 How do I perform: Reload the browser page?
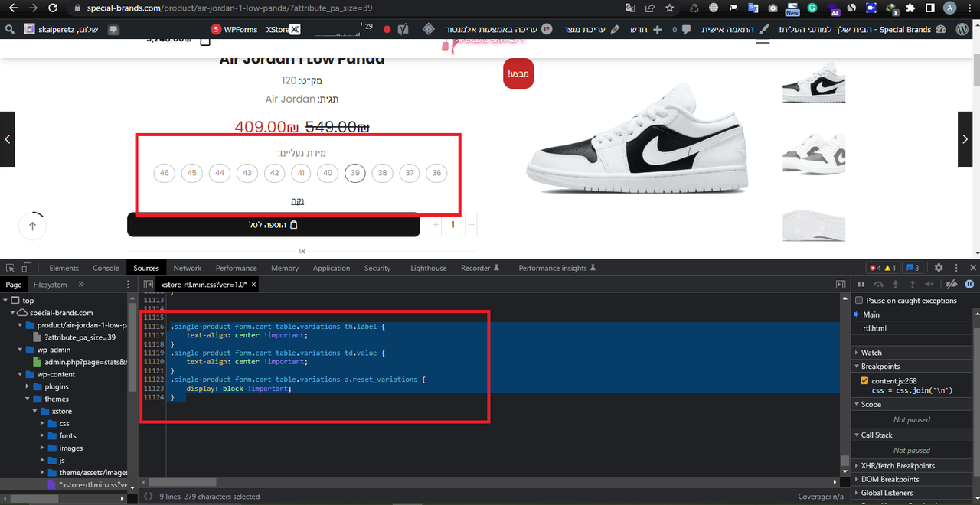click(52, 8)
